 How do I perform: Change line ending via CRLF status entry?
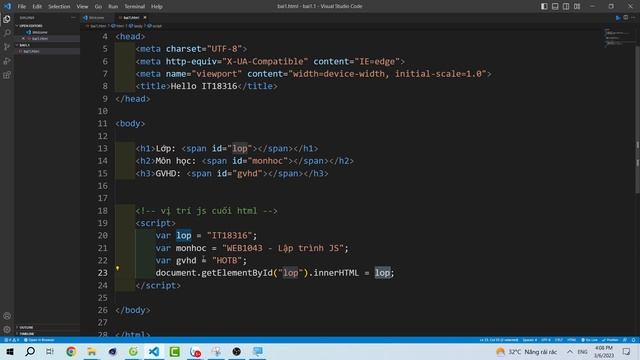tap(559, 340)
